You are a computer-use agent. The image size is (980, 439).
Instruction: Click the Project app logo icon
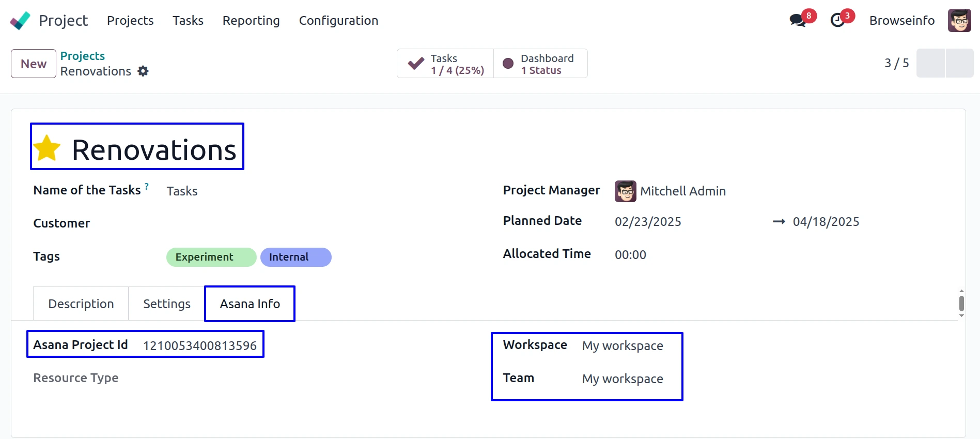click(x=20, y=21)
